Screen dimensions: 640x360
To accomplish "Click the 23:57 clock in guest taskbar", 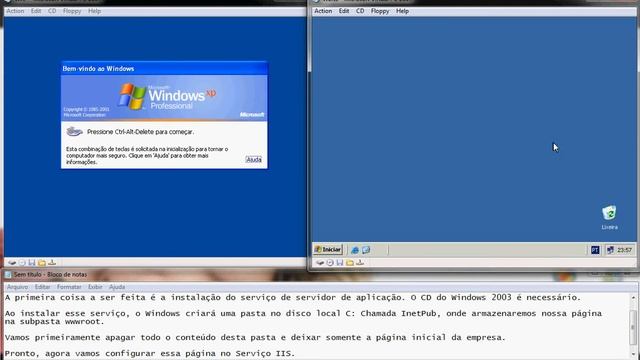I will pyautogui.click(x=625, y=250).
